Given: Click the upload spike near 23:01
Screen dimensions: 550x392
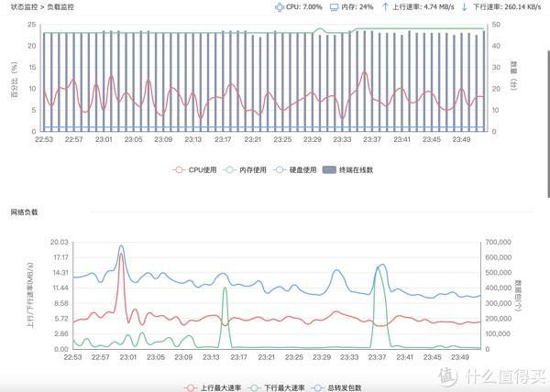Looking at the screenshot, I should click(x=120, y=255).
